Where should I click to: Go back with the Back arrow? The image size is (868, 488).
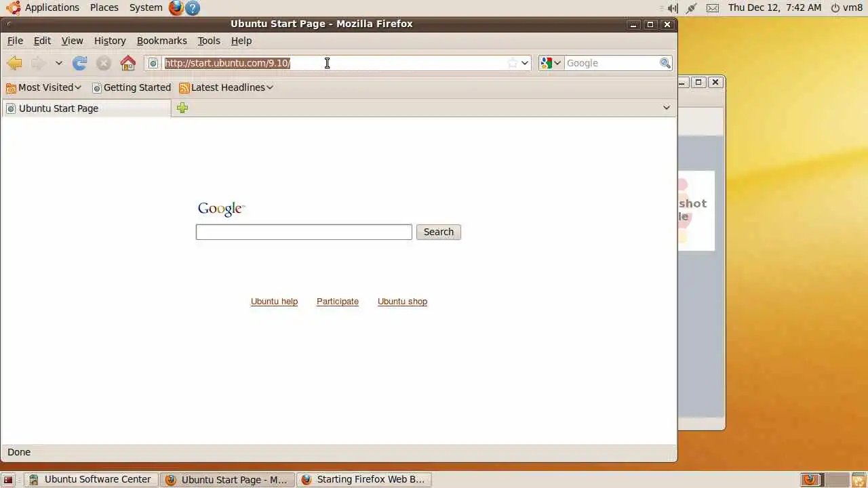tap(14, 63)
